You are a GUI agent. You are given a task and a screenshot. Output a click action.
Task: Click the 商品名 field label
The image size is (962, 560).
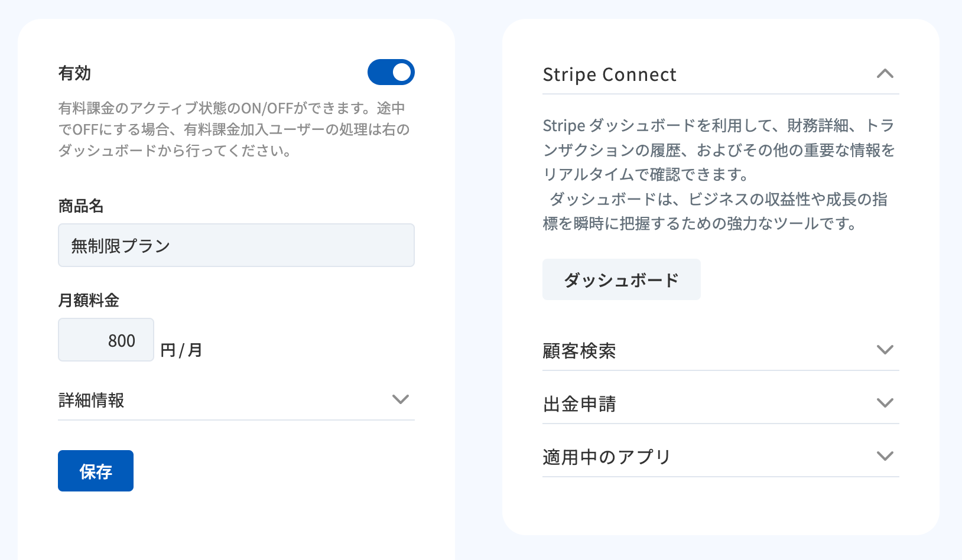tap(81, 206)
